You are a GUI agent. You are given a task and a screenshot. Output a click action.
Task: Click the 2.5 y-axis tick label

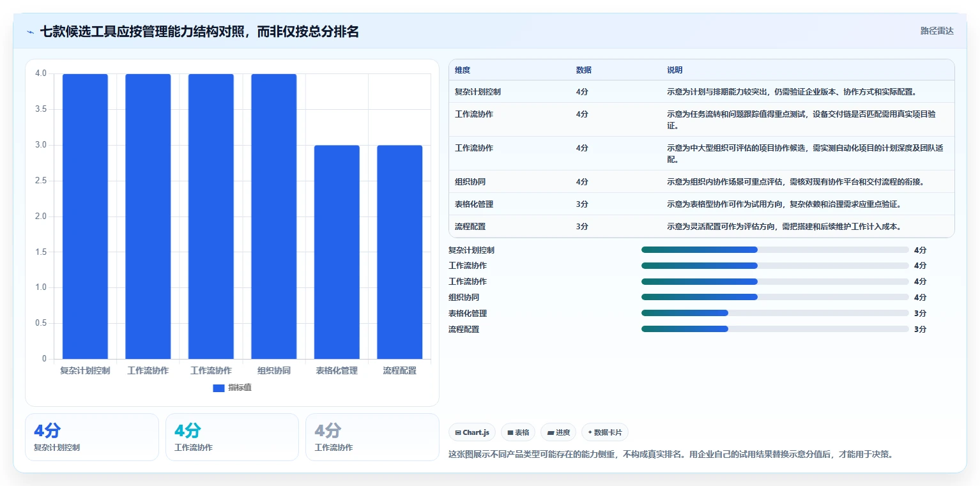(41, 181)
